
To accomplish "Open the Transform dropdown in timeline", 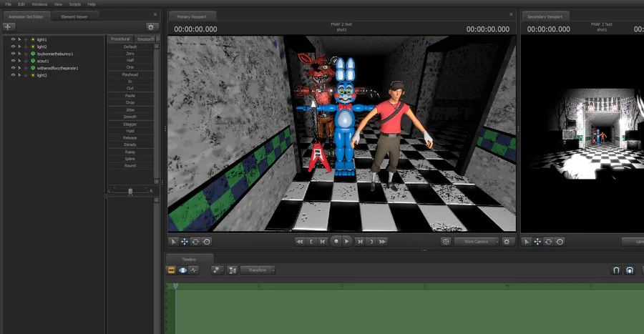I will point(258,270).
